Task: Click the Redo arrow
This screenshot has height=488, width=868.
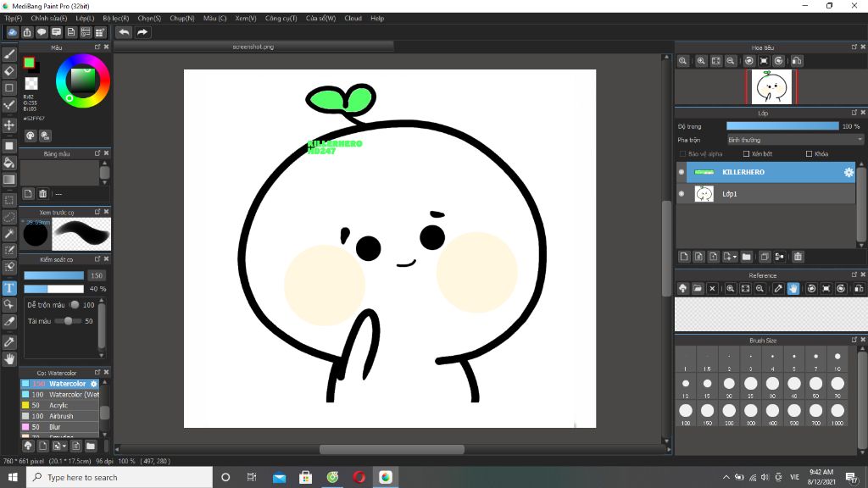Action: coord(142,32)
